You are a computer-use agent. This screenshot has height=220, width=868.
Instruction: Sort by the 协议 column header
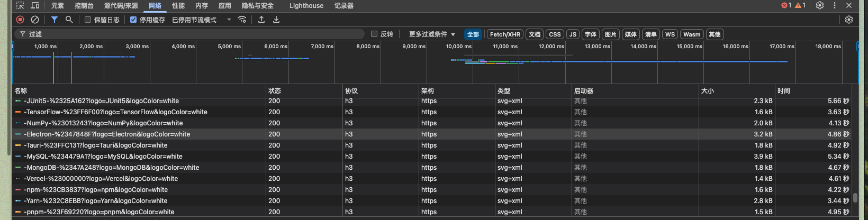coord(381,91)
